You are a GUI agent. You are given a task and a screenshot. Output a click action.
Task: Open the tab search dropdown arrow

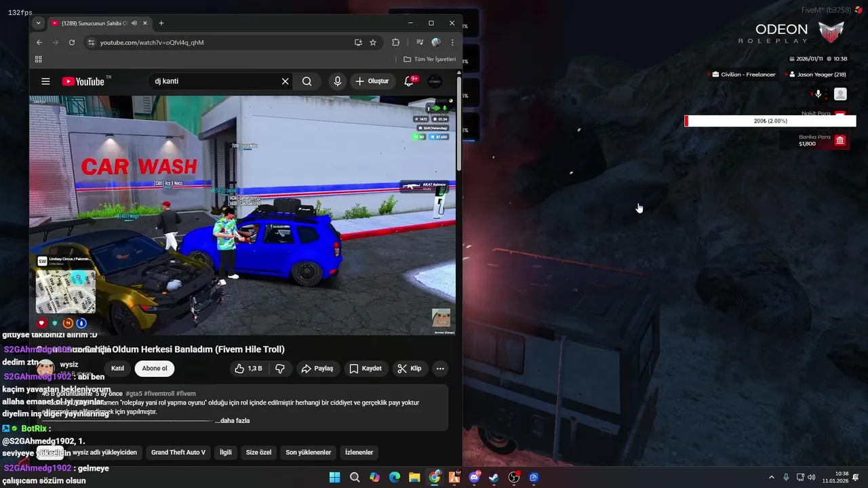point(38,23)
